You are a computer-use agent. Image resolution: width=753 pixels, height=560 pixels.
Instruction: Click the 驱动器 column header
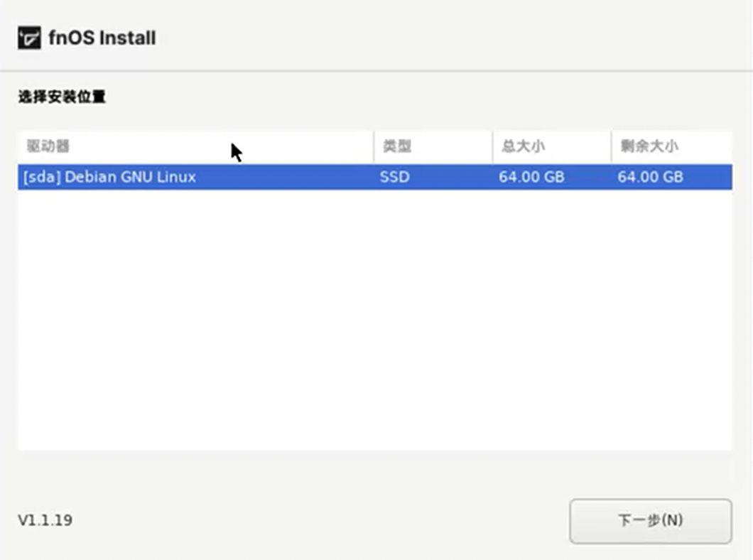coord(196,146)
